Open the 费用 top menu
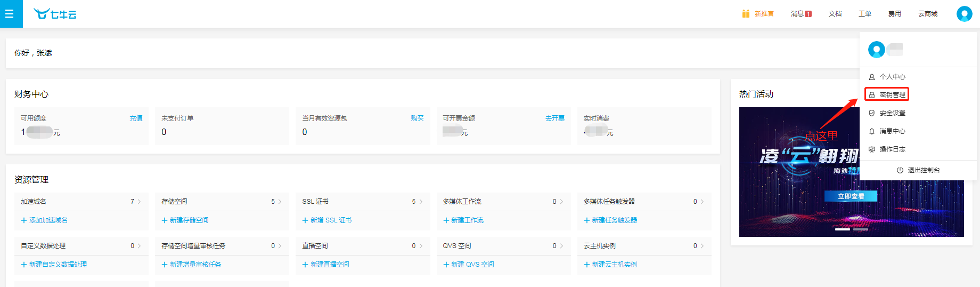 tap(895, 14)
